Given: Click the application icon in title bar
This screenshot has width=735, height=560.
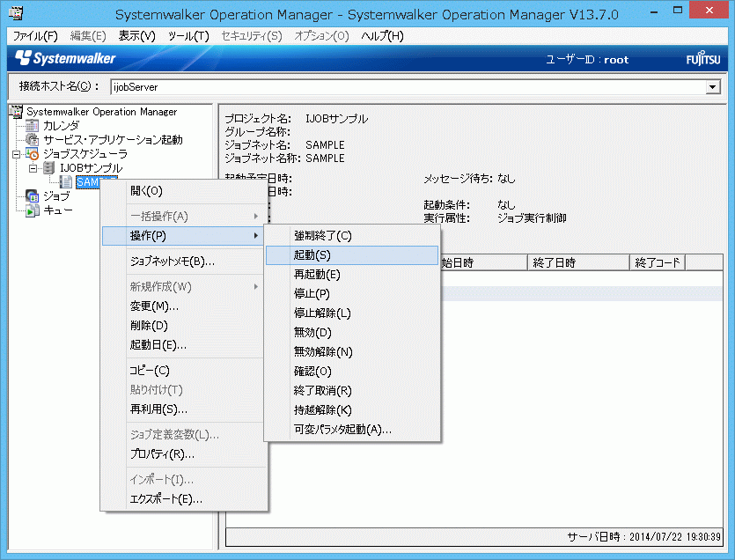Looking at the screenshot, I should coord(16,12).
